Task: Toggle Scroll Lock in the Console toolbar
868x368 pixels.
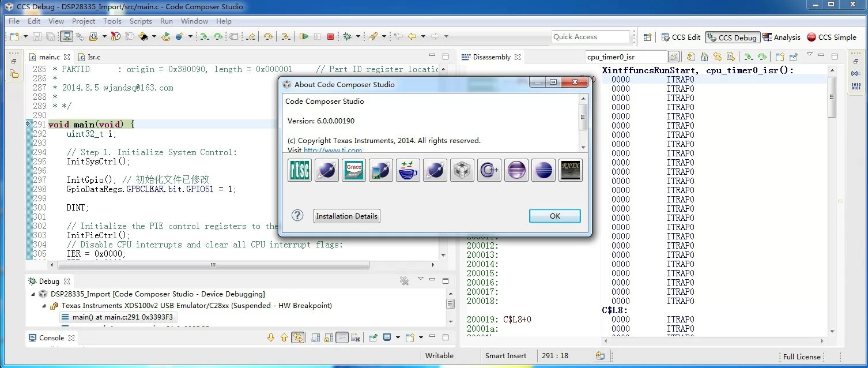Action: (x=329, y=337)
